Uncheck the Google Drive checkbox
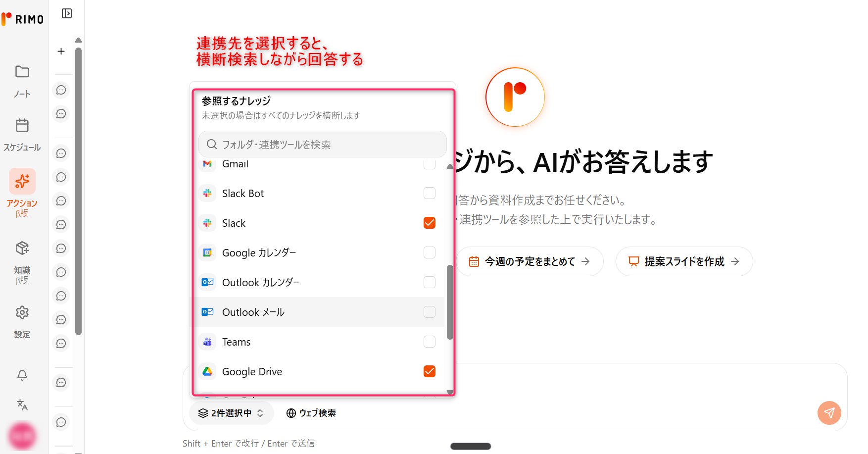868x454 pixels. click(x=430, y=371)
